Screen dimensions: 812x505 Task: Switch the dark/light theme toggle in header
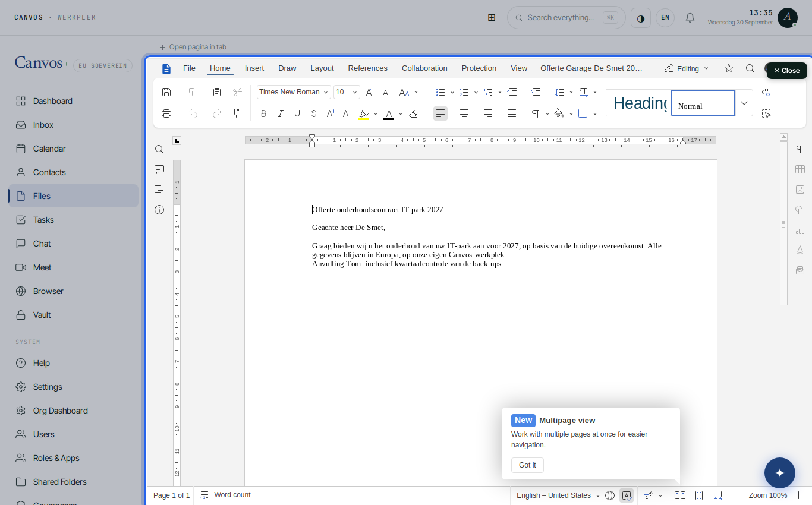coord(641,18)
